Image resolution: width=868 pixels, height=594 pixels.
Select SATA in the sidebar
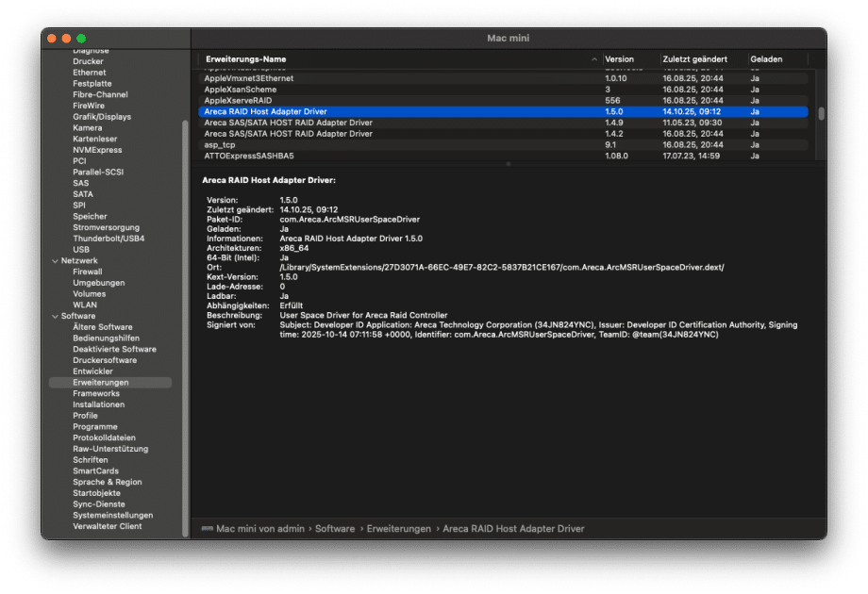[x=83, y=194]
